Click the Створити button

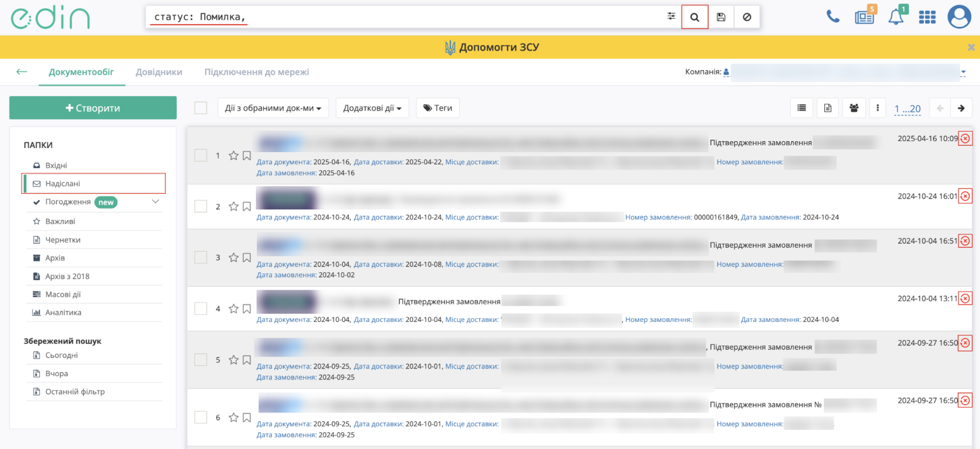93,108
